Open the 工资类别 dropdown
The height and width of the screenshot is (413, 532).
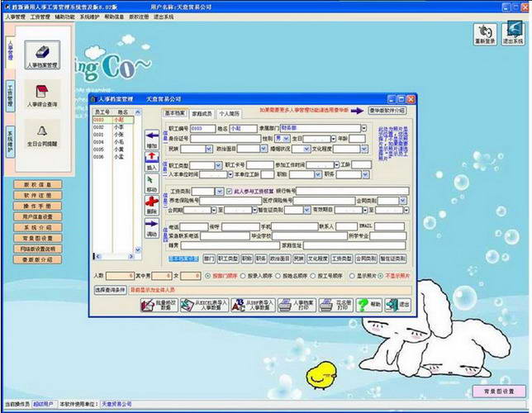[x=220, y=192]
